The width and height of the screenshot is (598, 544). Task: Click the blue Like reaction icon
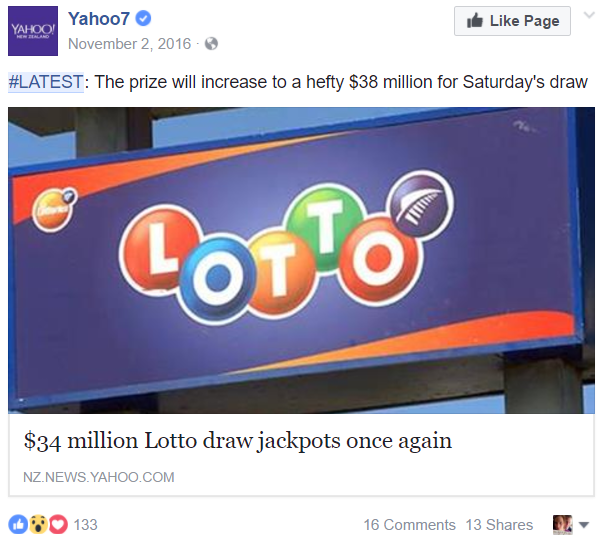coord(18,524)
